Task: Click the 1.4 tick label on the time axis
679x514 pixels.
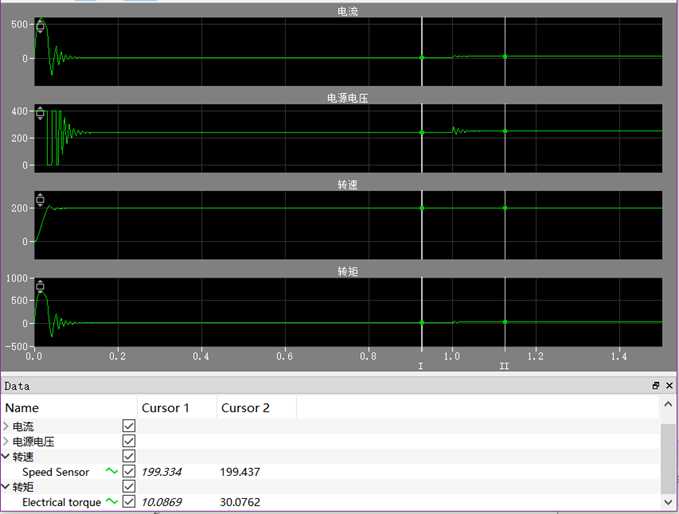Action: 619,356
